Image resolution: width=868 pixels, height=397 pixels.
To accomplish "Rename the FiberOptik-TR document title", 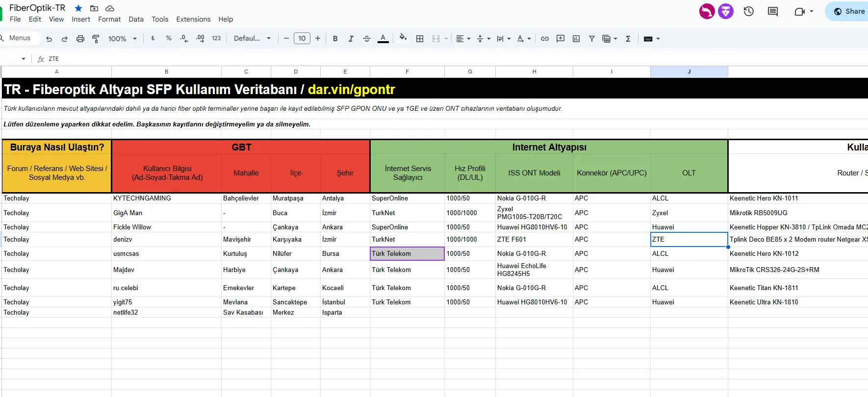I will click(x=37, y=8).
